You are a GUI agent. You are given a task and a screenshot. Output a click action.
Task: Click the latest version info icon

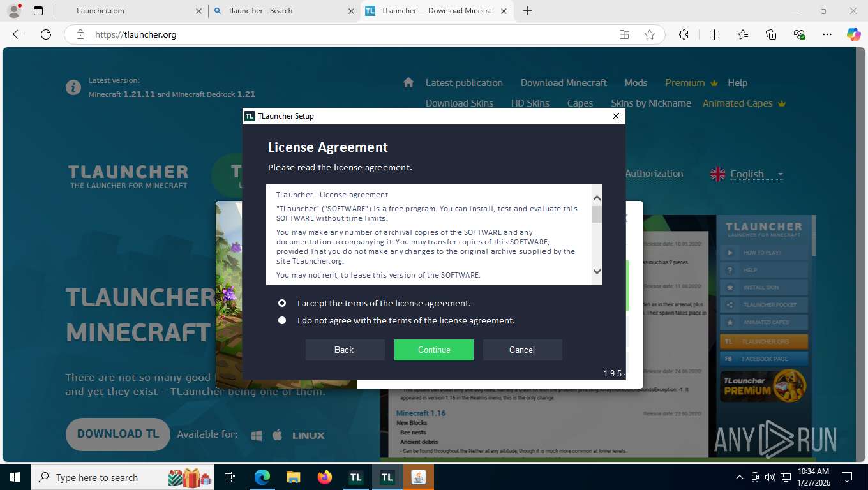(73, 87)
